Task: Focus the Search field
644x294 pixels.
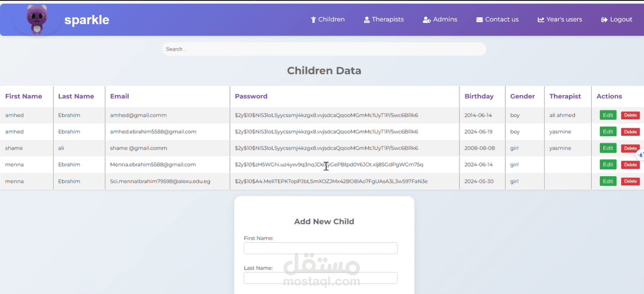Action: click(324, 49)
